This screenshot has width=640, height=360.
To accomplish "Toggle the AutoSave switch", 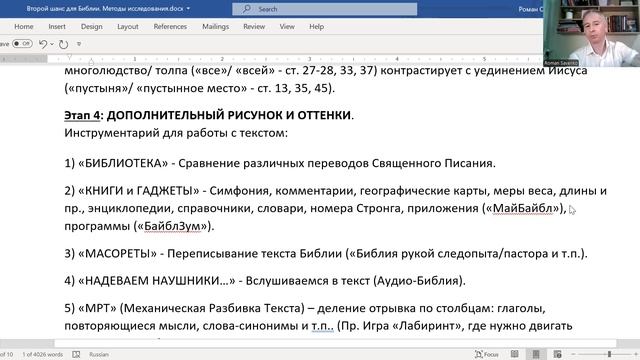I will click(22, 43).
